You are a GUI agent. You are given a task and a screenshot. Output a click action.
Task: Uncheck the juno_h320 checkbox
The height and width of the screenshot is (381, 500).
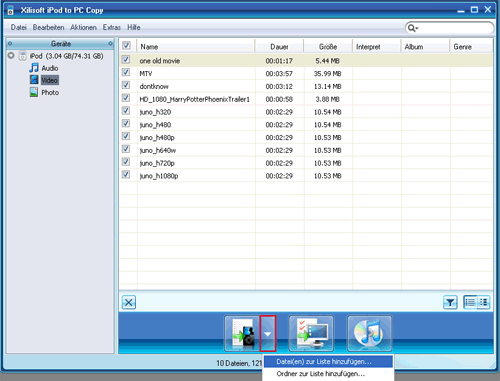point(126,111)
